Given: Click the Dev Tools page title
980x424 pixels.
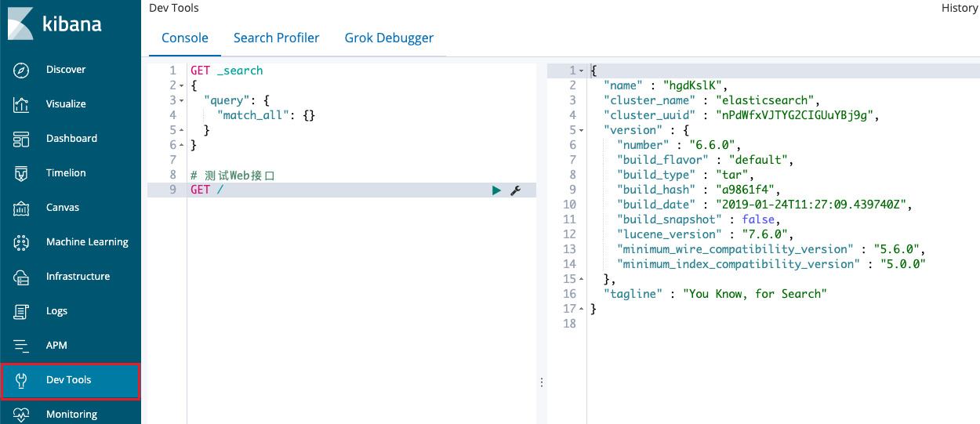Looking at the screenshot, I should [174, 8].
